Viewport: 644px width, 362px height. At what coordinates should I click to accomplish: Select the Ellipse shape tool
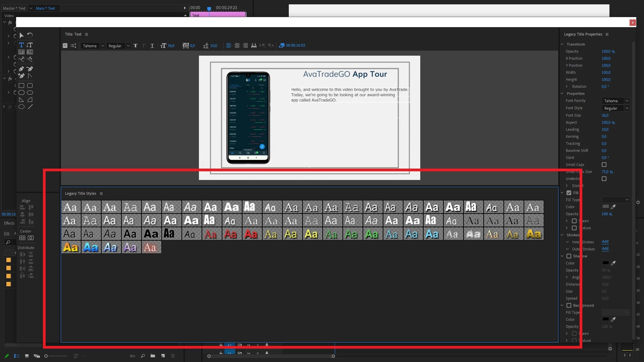click(21, 107)
